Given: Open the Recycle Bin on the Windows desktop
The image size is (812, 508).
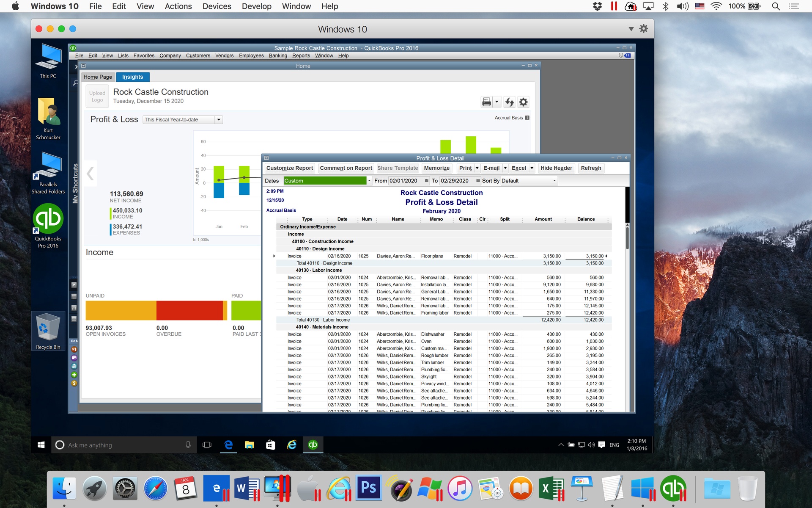Looking at the screenshot, I should 48,331.
